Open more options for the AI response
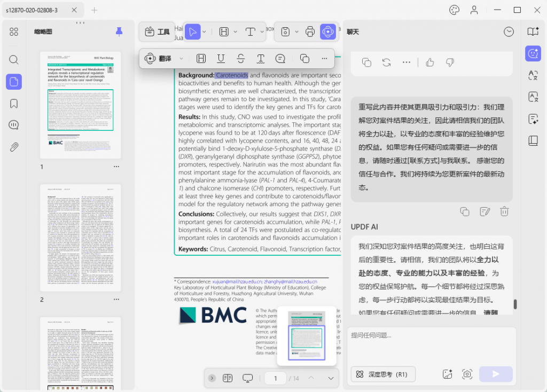 (x=407, y=62)
